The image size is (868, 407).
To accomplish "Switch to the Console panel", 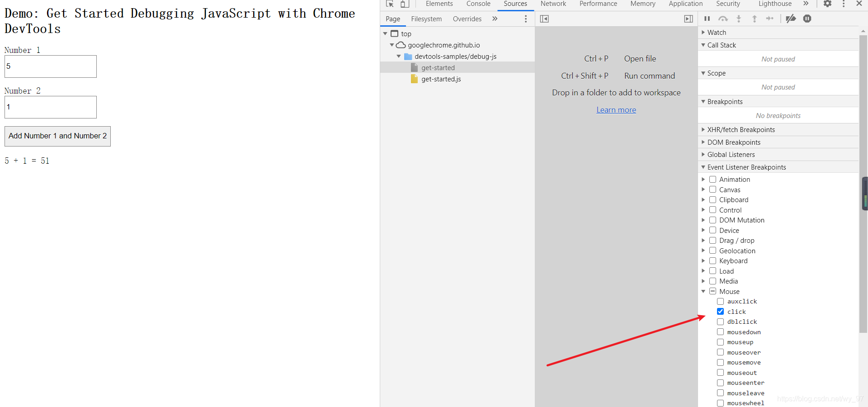I will tap(478, 4).
